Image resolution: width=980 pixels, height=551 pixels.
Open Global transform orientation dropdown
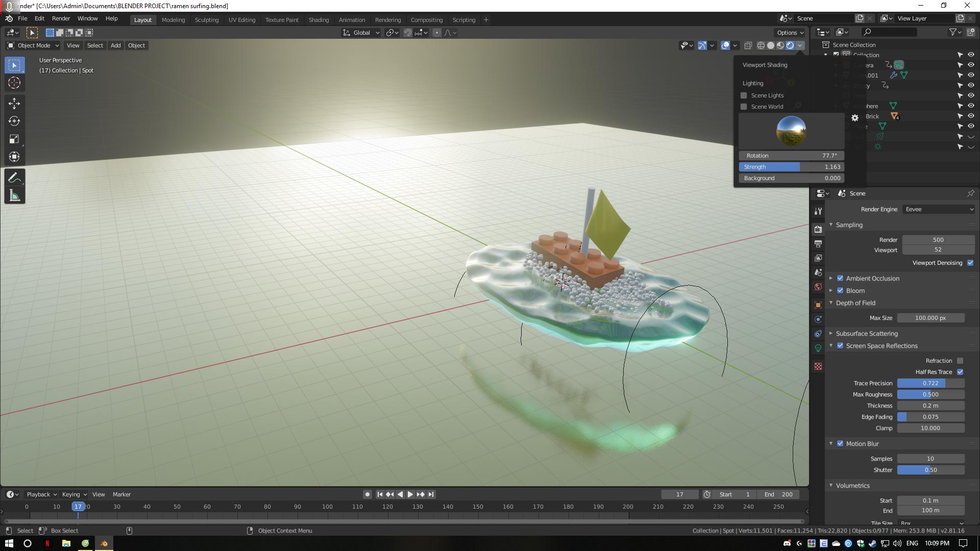coord(361,33)
